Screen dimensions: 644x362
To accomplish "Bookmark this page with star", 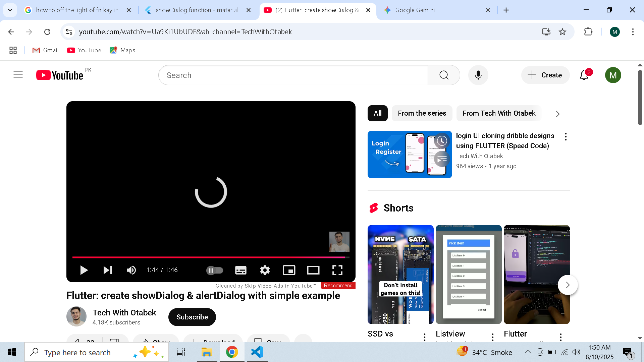I will click(x=562, y=32).
